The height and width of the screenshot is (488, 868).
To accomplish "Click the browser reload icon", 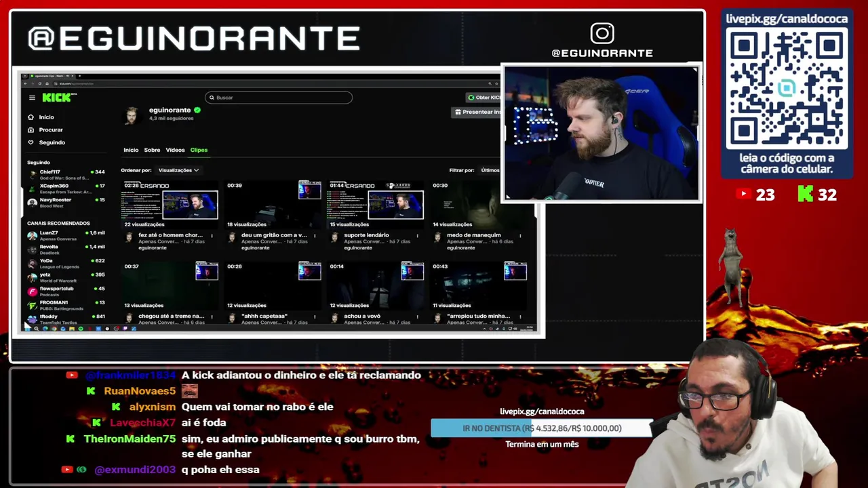I will pos(40,83).
